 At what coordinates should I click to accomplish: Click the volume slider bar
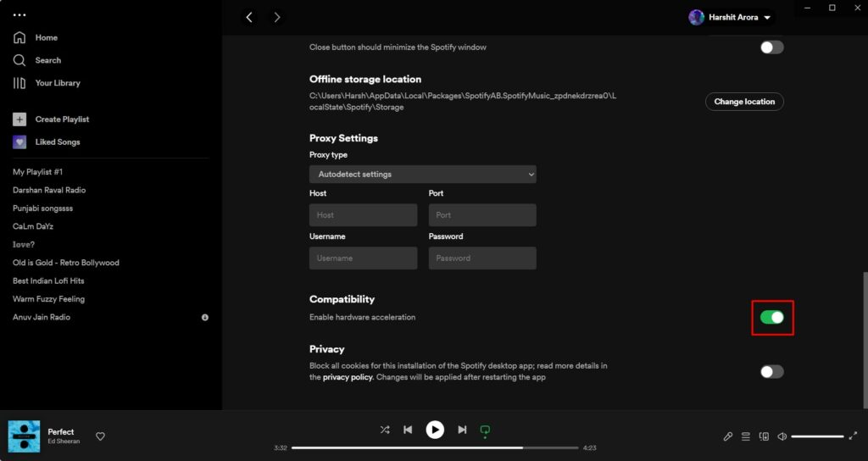(x=817, y=436)
